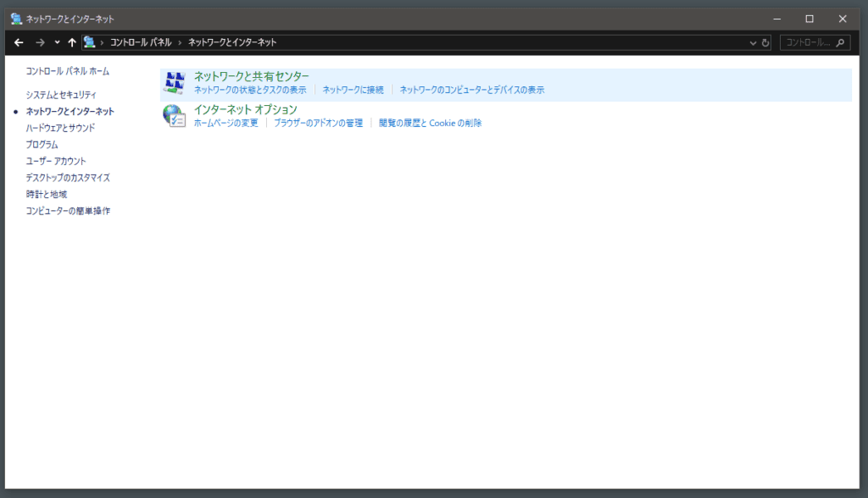Close the control panel window
The height and width of the screenshot is (498, 868).
coord(843,19)
